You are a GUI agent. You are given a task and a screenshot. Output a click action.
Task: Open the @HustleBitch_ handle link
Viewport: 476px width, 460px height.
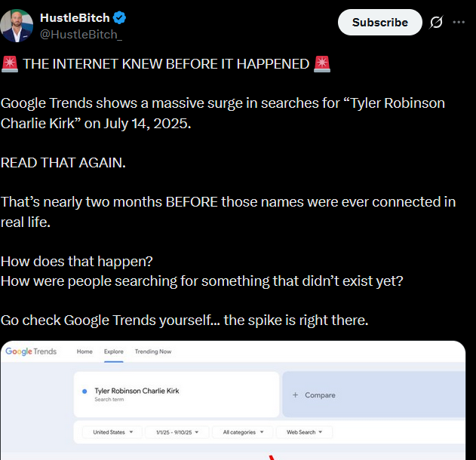81,33
